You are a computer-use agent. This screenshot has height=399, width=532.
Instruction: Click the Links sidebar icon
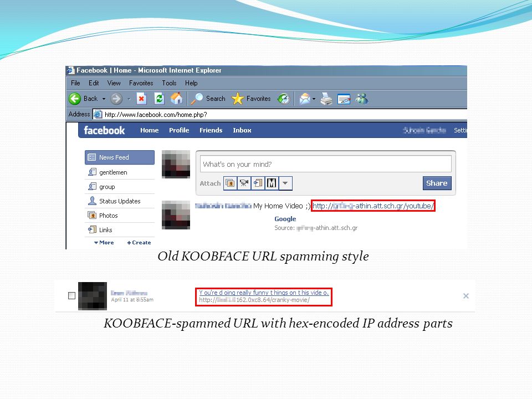coord(92,229)
